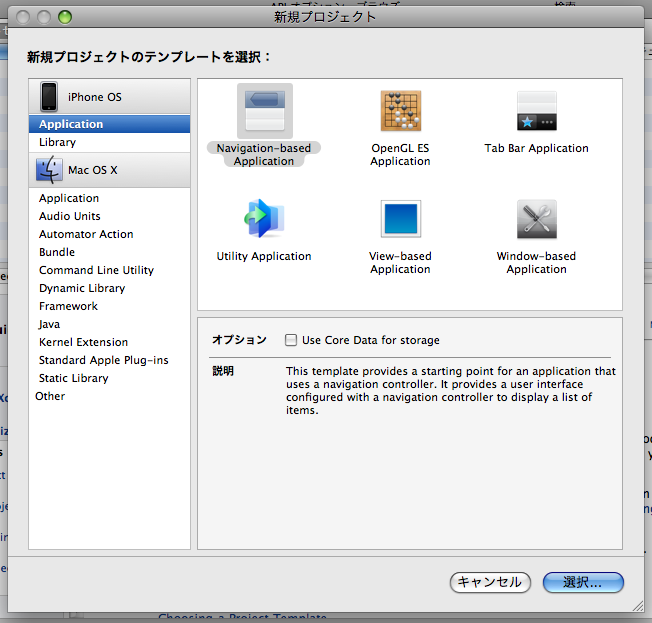Select Application under Mac OS X
Viewport: 652px width, 623px height.
[x=109, y=198]
